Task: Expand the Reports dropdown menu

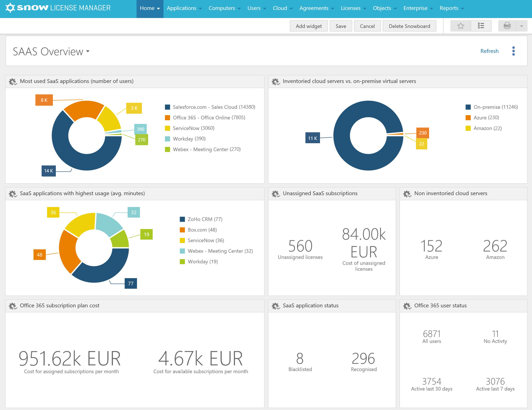Action: pyautogui.click(x=452, y=8)
